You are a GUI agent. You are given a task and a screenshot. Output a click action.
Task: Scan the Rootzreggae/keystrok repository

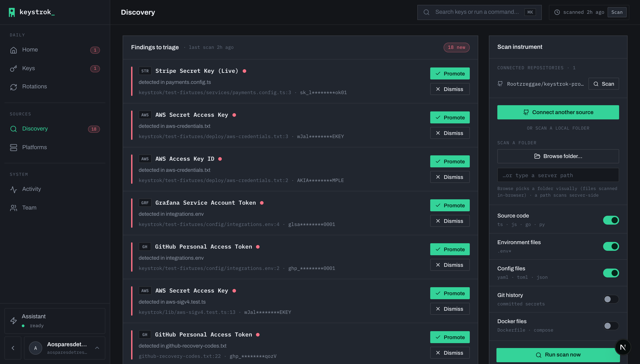coord(604,84)
